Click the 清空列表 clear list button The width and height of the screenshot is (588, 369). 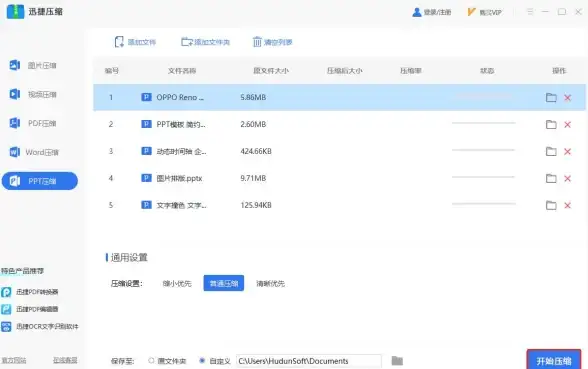point(272,42)
